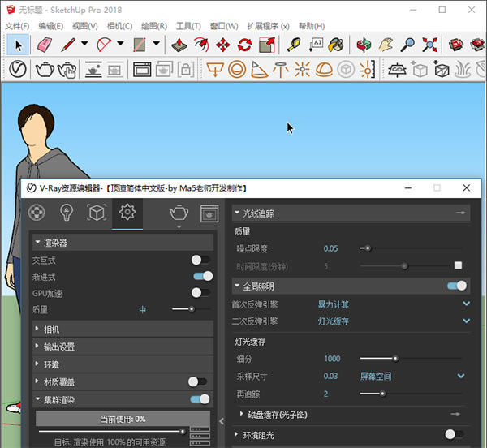Image resolution: width=487 pixels, height=448 pixels.
Task: Add a V-Ray dome light
Action: coord(324,69)
